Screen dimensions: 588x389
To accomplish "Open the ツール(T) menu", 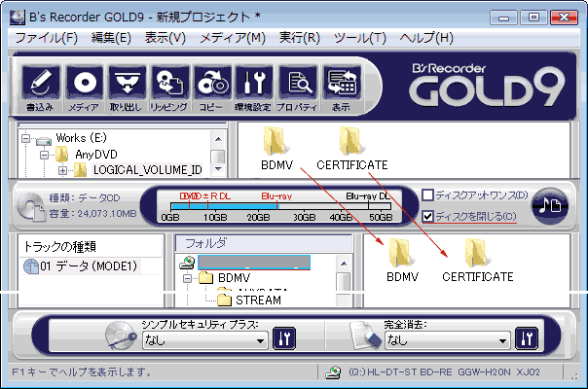I will [x=359, y=38].
